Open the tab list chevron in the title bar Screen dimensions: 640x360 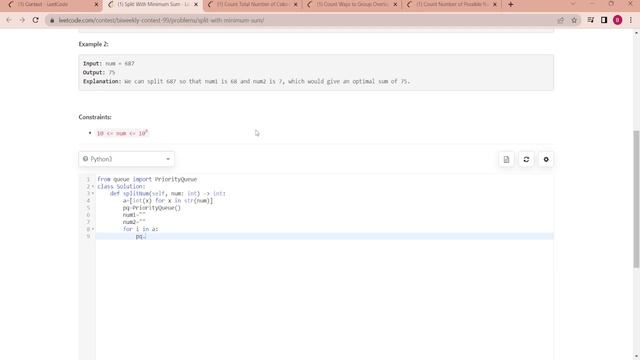coord(573,4)
